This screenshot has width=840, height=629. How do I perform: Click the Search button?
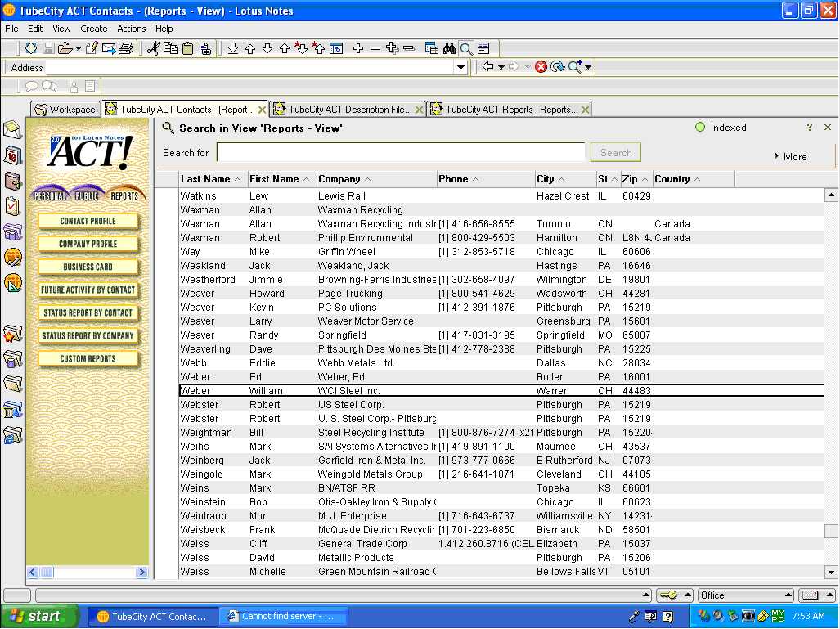point(616,153)
